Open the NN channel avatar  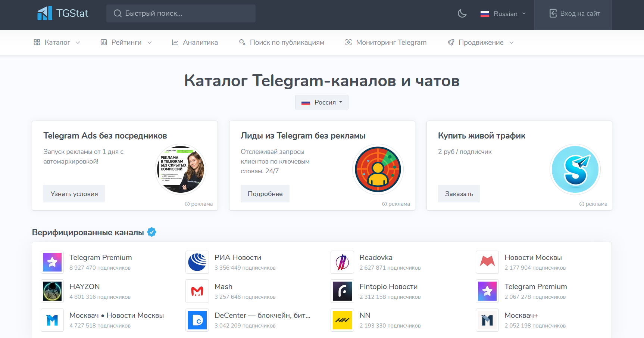342,320
